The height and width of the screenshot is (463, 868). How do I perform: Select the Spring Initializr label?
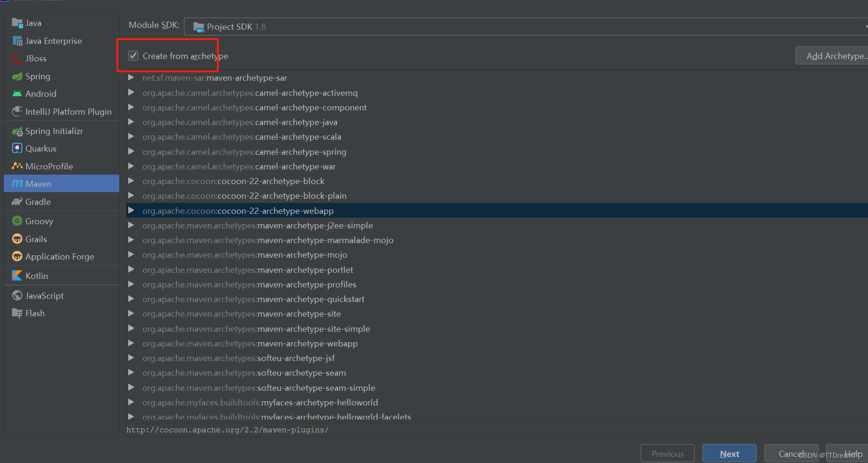pos(54,131)
